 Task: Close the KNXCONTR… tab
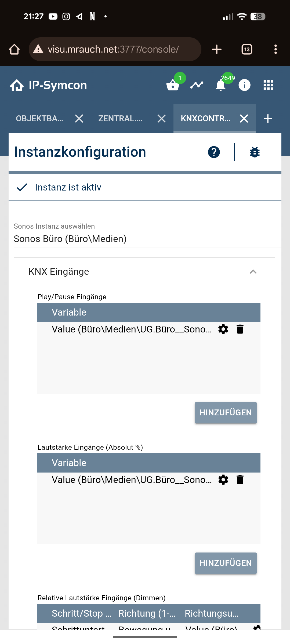pyautogui.click(x=244, y=118)
